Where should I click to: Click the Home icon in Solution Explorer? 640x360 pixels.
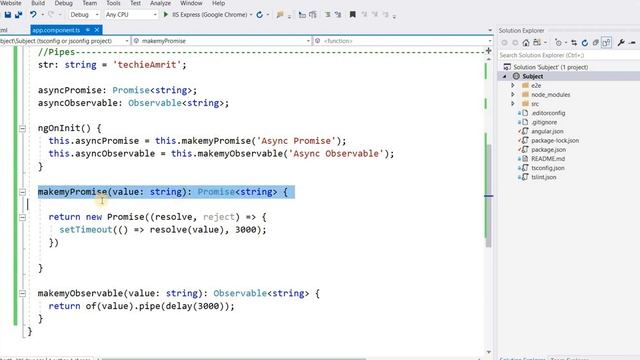526,42
